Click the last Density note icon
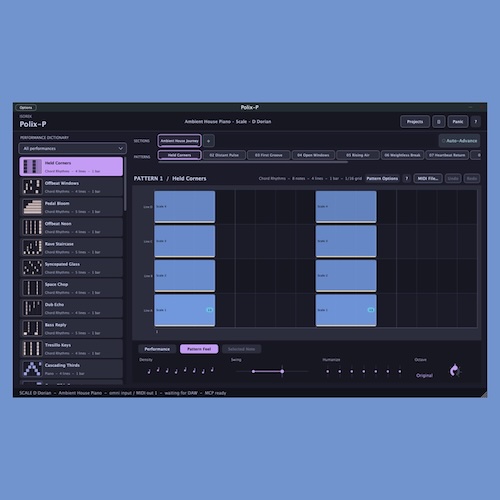The height and width of the screenshot is (500, 500). pos(212,369)
